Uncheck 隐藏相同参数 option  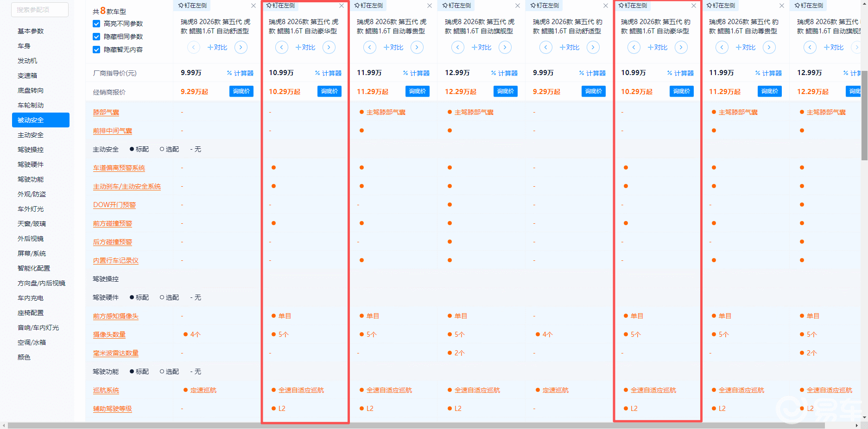coord(96,37)
